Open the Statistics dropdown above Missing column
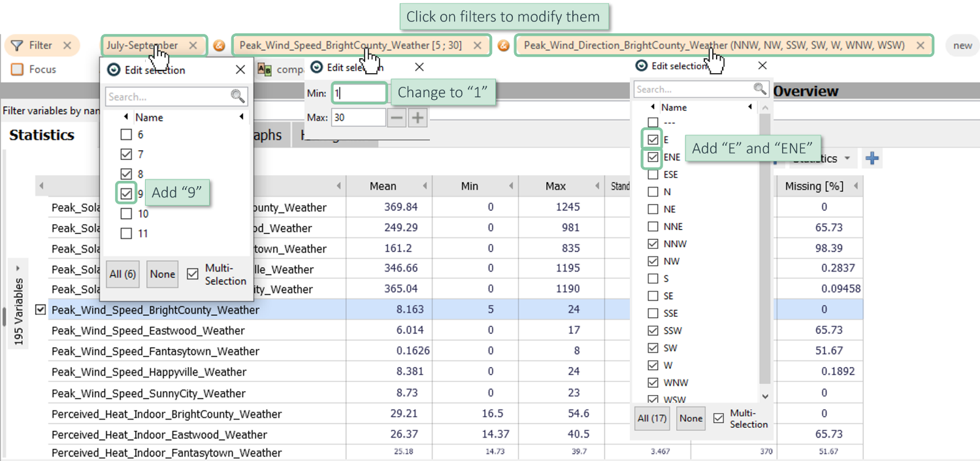This screenshot has height=461, width=980. pyautogui.click(x=847, y=159)
